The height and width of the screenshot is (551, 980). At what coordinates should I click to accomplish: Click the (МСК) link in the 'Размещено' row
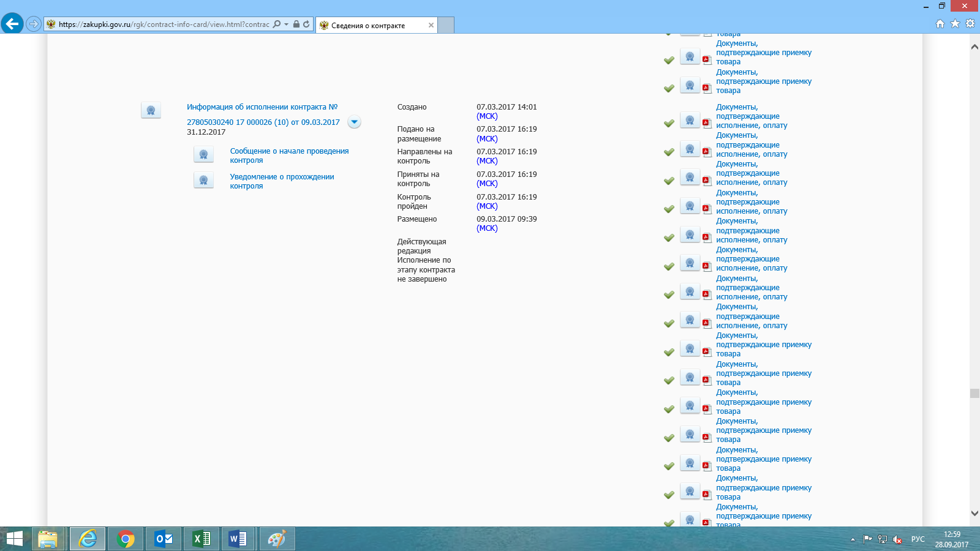(x=487, y=228)
